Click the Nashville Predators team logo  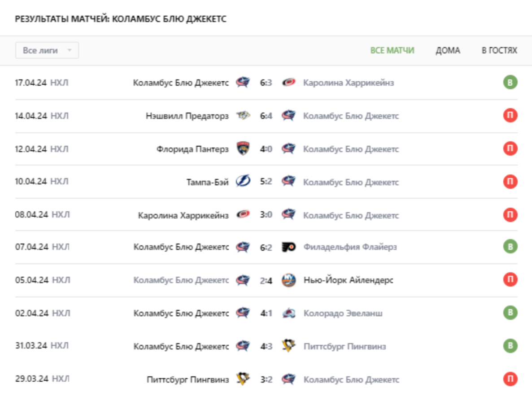[x=243, y=116]
